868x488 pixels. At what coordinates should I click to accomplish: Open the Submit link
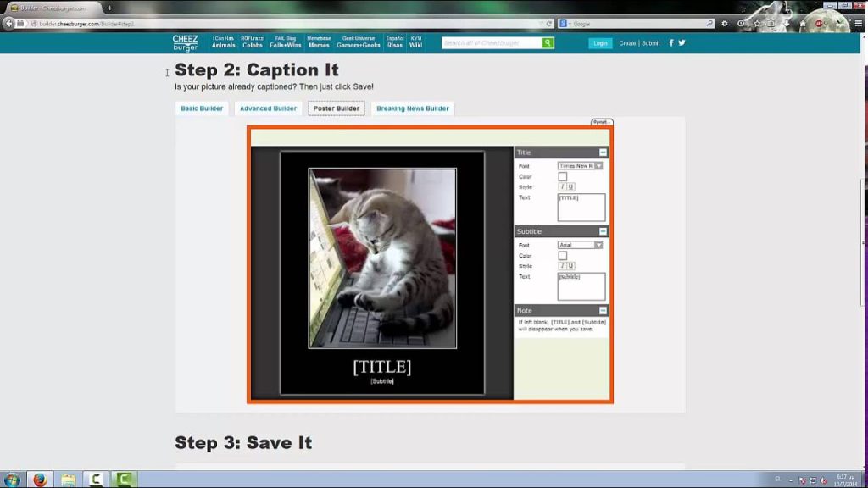point(650,43)
